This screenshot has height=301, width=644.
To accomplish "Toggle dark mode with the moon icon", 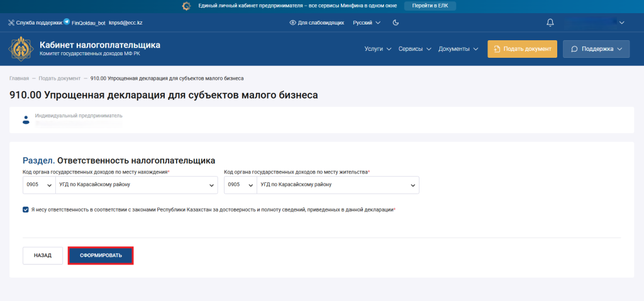I will click(x=396, y=23).
